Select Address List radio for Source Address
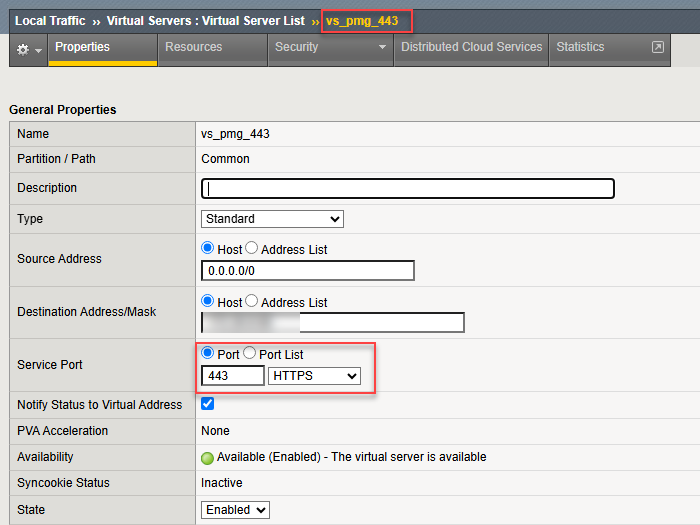The height and width of the screenshot is (525, 700). 251,249
